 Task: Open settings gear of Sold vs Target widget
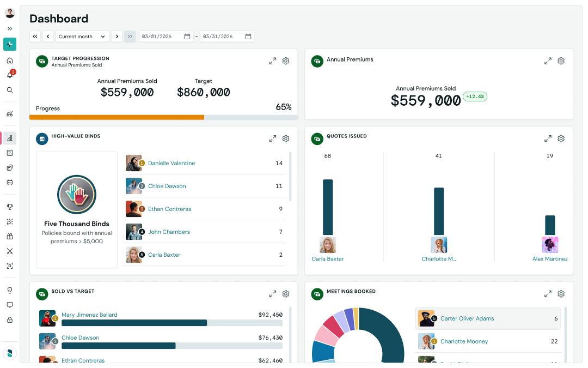286,294
